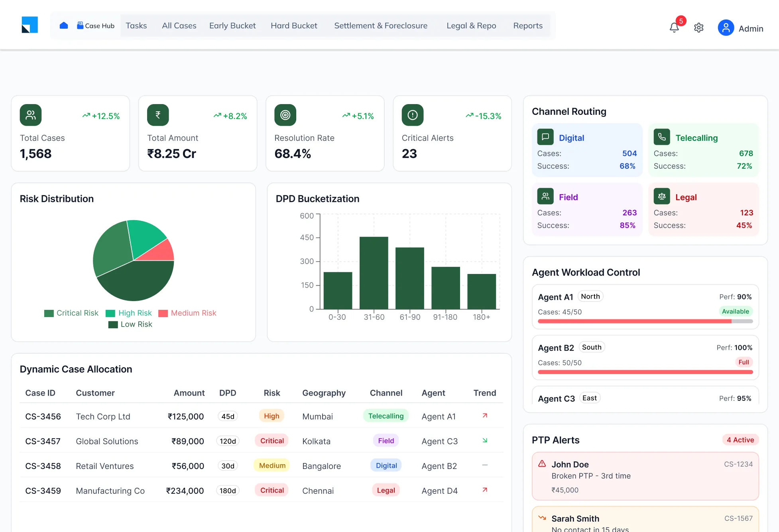Click the Resolution Rate target icon

[x=285, y=115]
